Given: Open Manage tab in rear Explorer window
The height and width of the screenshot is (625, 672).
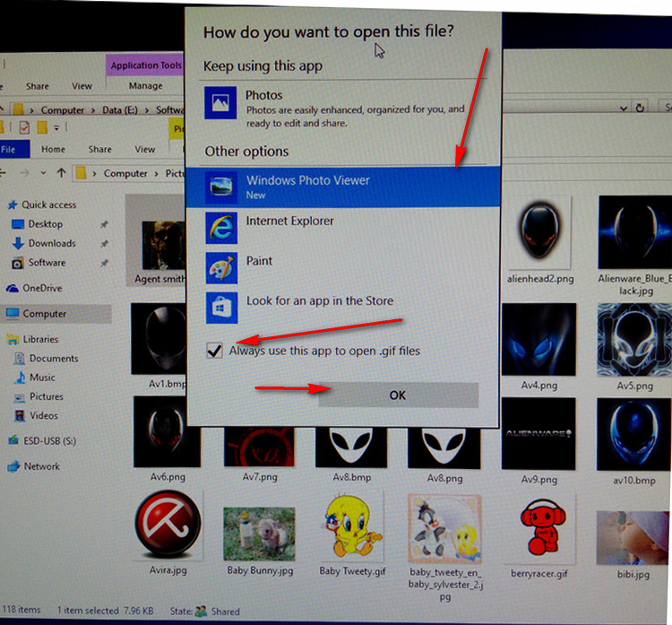Looking at the screenshot, I should 146,86.
